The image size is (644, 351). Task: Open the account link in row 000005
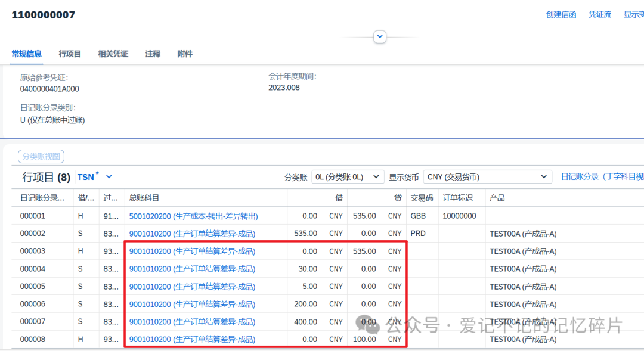coord(192,287)
